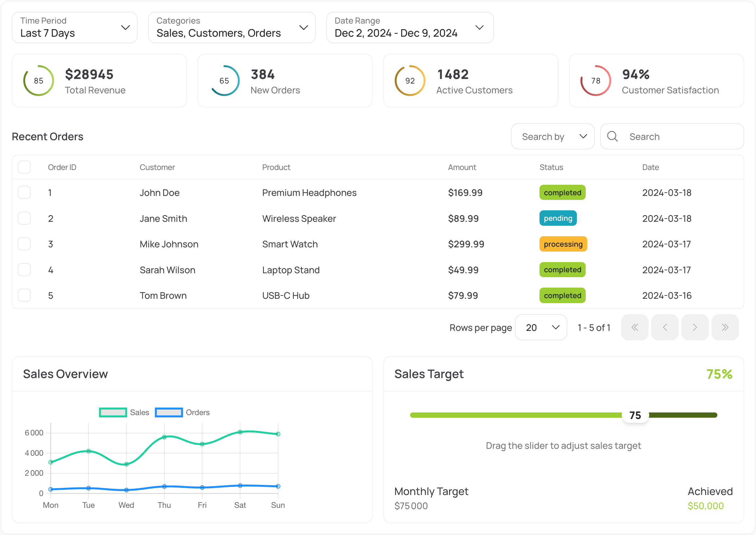Click the search magnifier icon
Viewport: 756px width, 535px height.
coord(612,136)
